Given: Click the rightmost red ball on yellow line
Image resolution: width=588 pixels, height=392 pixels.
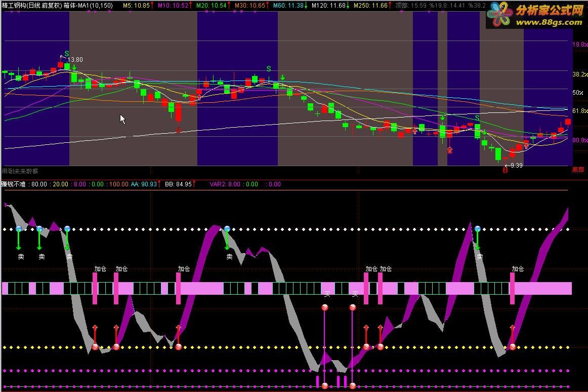Looking at the screenshot, I should 513,347.
